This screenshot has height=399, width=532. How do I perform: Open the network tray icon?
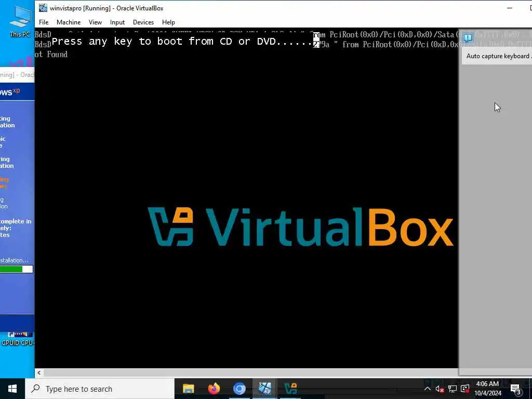[x=453, y=389]
